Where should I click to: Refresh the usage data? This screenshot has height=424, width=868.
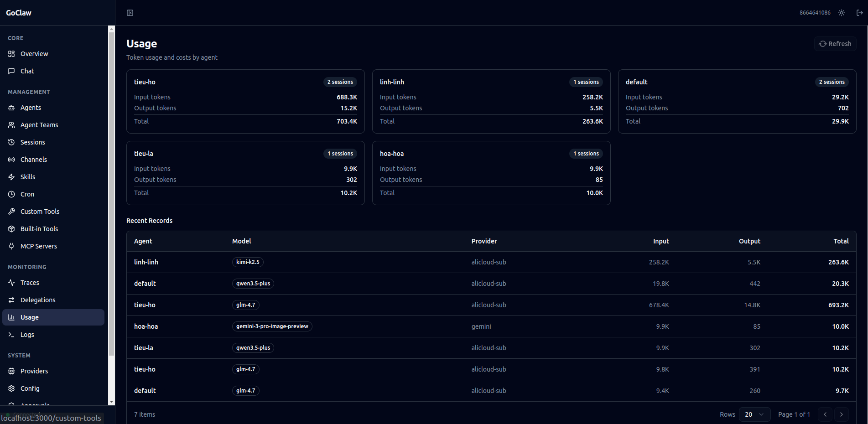(835, 44)
